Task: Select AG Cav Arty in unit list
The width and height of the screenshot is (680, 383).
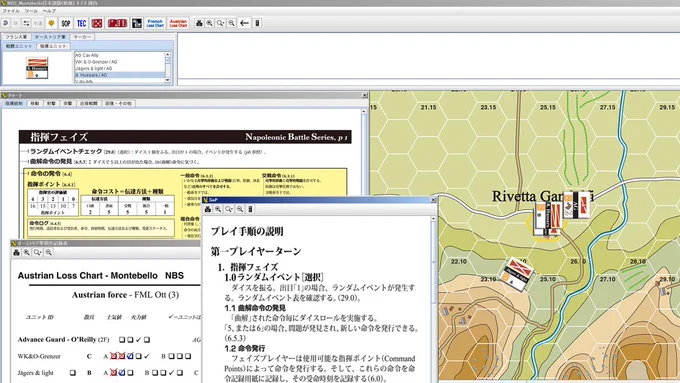Action: coord(120,55)
